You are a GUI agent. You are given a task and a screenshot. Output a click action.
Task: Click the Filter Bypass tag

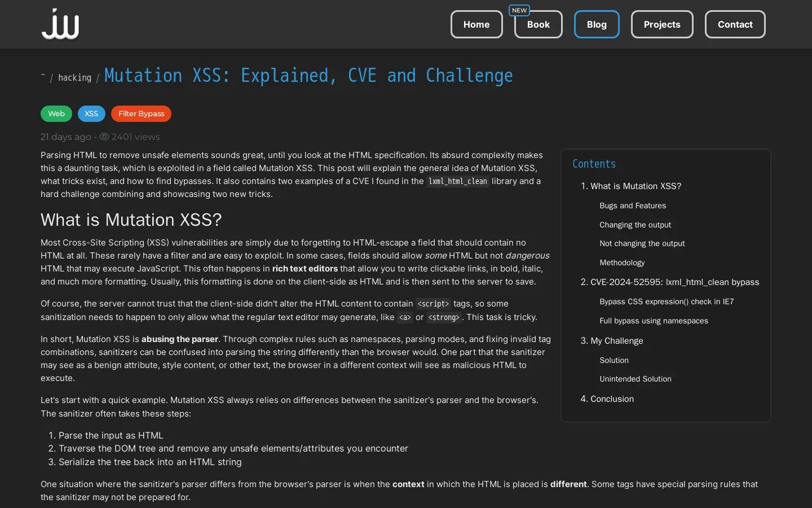pos(141,114)
